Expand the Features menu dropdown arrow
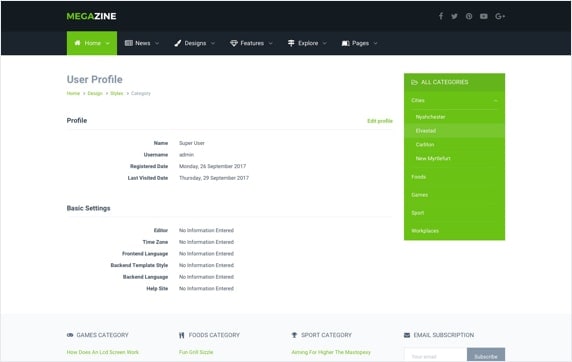This screenshot has height=362, width=572. (270, 43)
